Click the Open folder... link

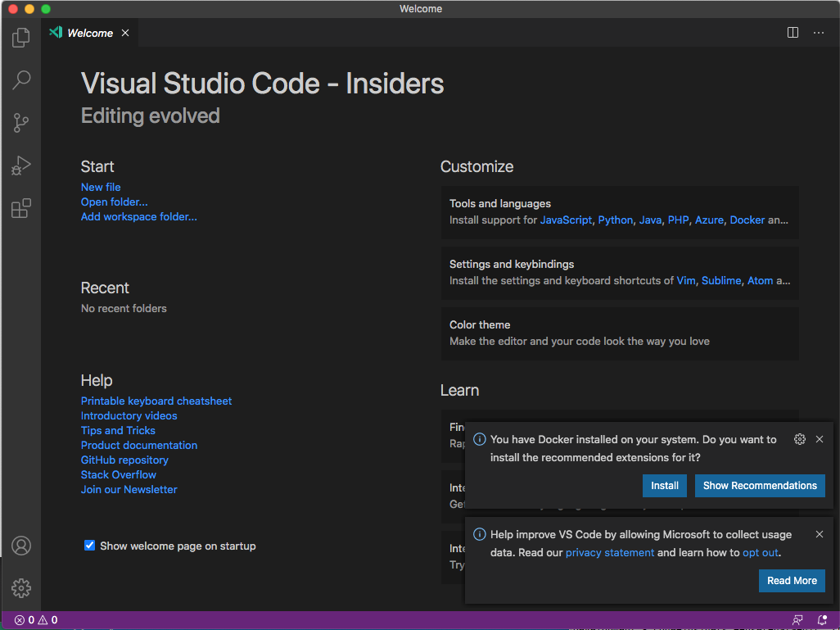click(114, 202)
